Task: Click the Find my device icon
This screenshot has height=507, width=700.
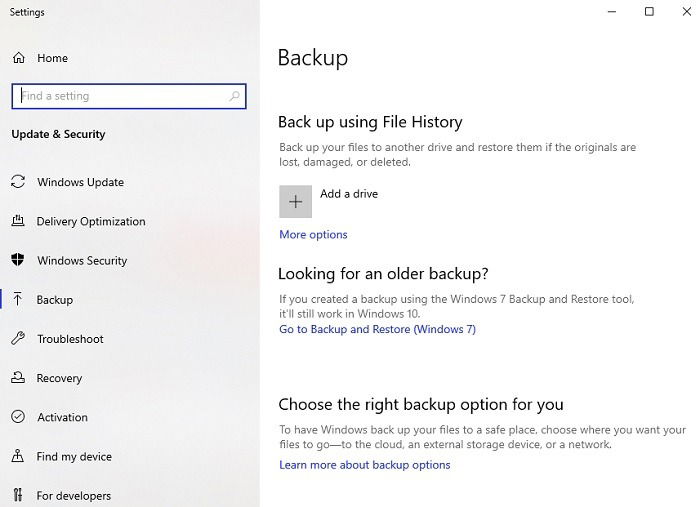Action: point(18,456)
